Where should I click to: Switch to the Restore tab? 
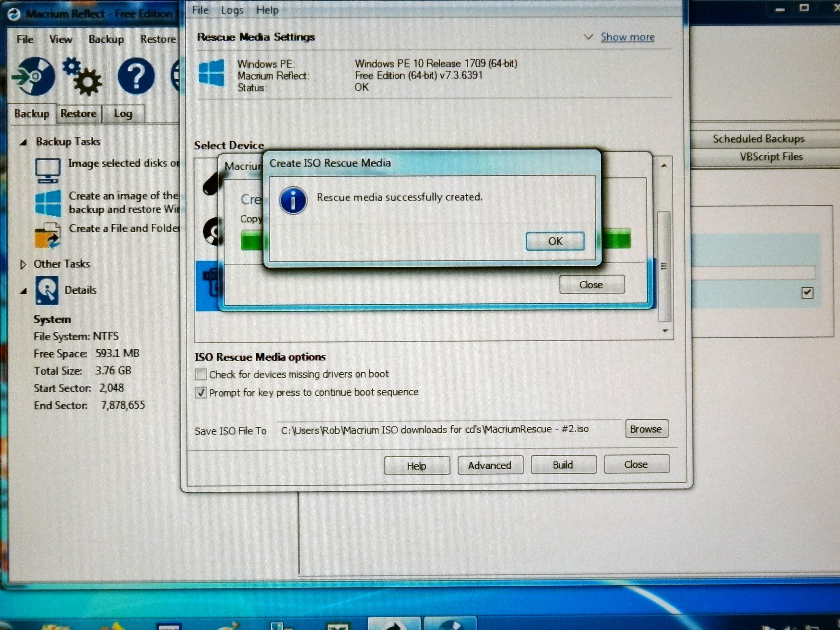tap(78, 113)
